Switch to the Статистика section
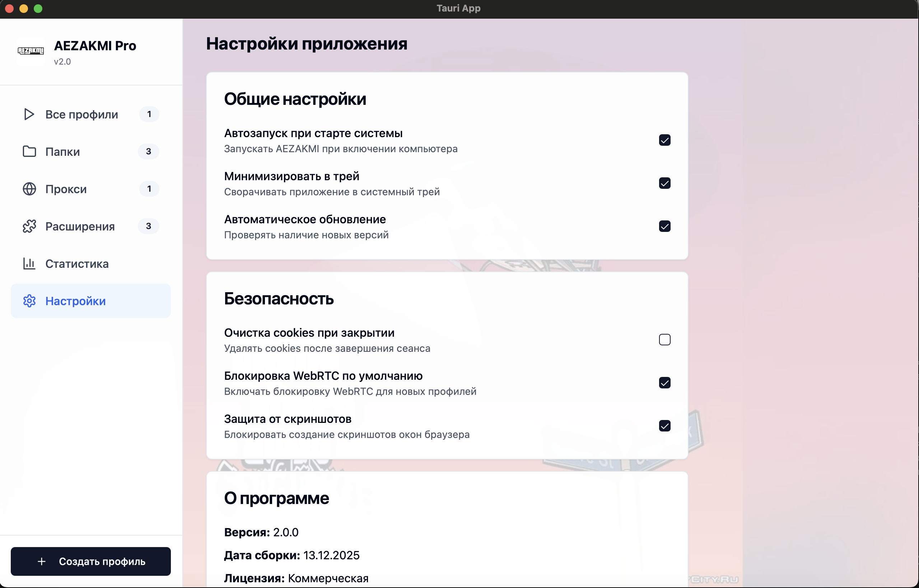This screenshot has width=919, height=588. 76,263
